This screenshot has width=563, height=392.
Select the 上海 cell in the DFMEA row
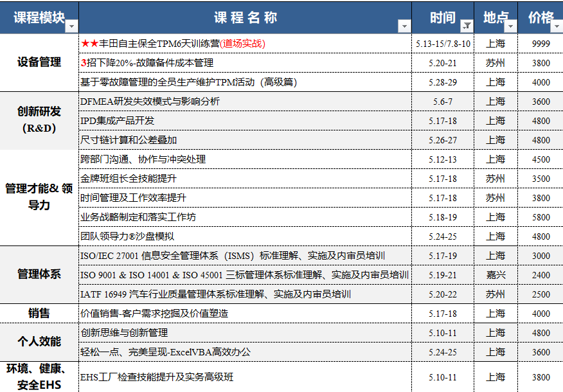point(496,102)
